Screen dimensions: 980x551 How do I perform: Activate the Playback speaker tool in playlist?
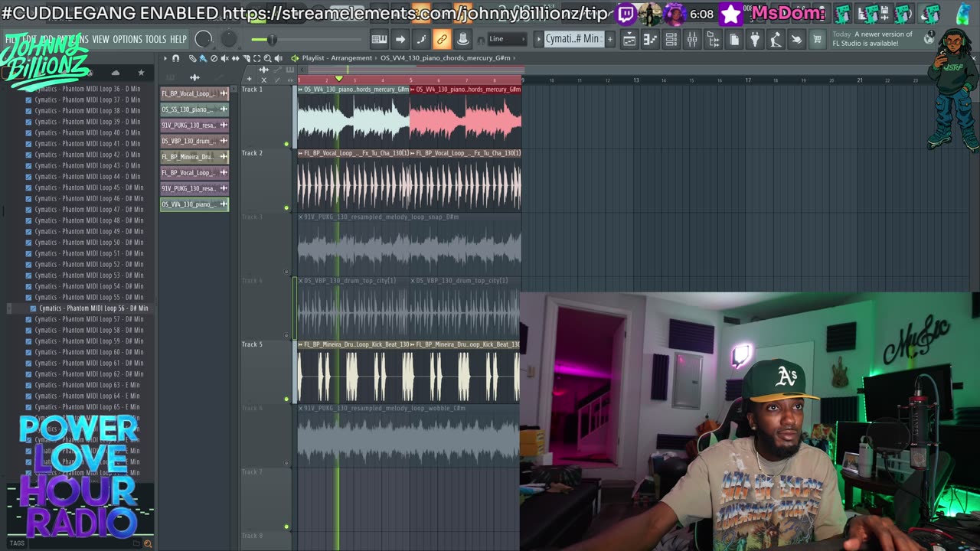[x=278, y=58]
